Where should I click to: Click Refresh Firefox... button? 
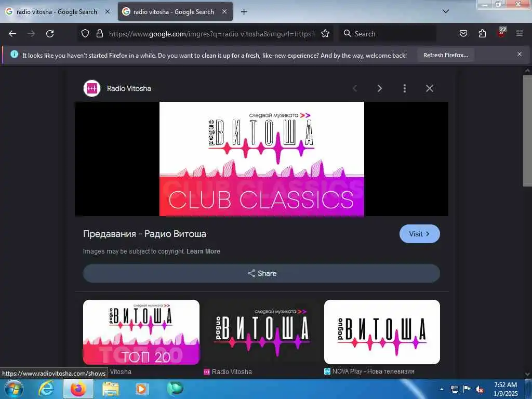pos(445,55)
